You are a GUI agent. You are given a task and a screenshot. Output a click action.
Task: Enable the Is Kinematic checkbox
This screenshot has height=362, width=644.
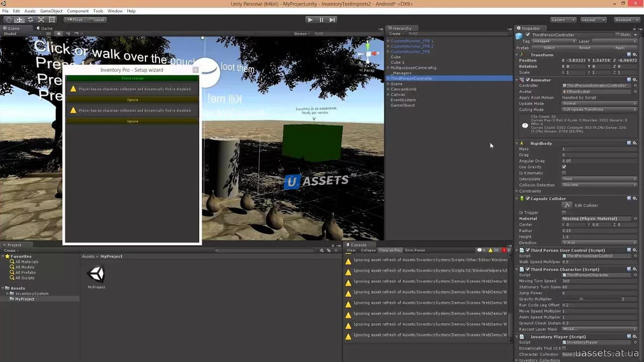pyautogui.click(x=563, y=173)
